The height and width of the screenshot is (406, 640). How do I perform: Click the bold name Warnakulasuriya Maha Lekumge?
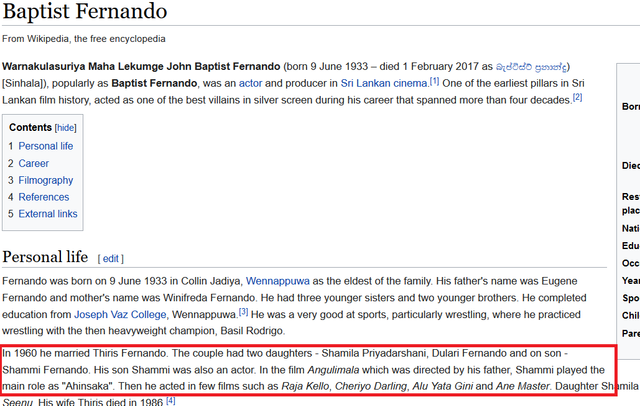pos(83,67)
